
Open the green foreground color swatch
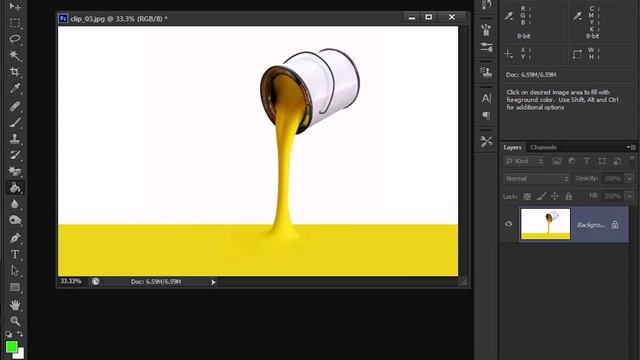click(x=11, y=347)
